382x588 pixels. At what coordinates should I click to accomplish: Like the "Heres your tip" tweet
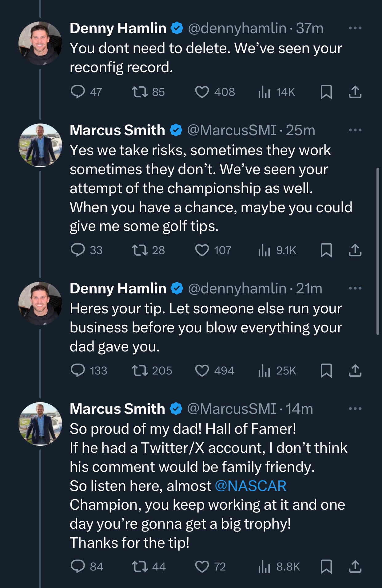coord(202,370)
